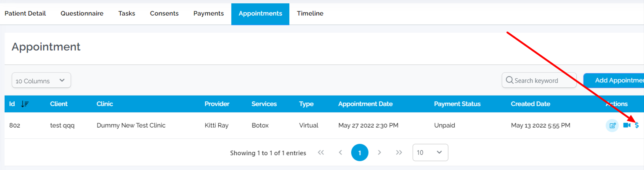Go to previous page chevron

(340, 153)
